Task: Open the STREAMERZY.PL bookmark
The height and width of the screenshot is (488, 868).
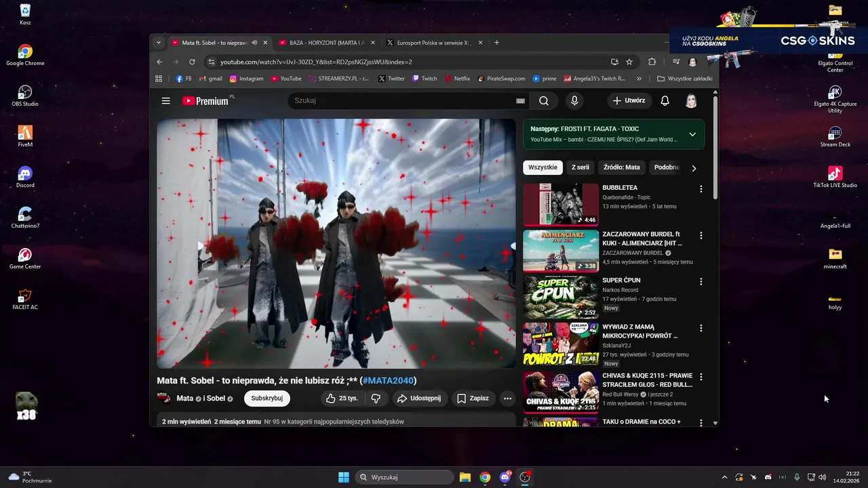Action: 338,79
